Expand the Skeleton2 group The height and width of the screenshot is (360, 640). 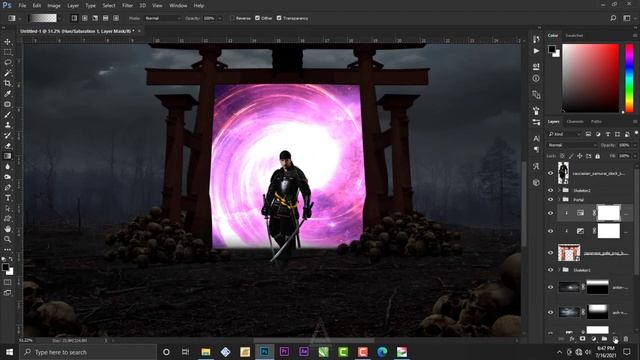pyautogui.click(x=559, y=190)
